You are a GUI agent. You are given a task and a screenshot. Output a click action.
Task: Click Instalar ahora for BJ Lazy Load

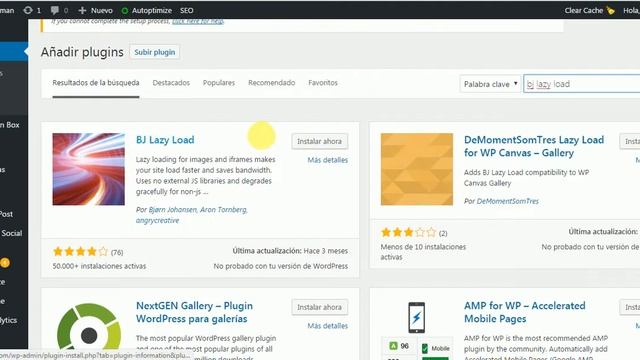click(320, 141)
